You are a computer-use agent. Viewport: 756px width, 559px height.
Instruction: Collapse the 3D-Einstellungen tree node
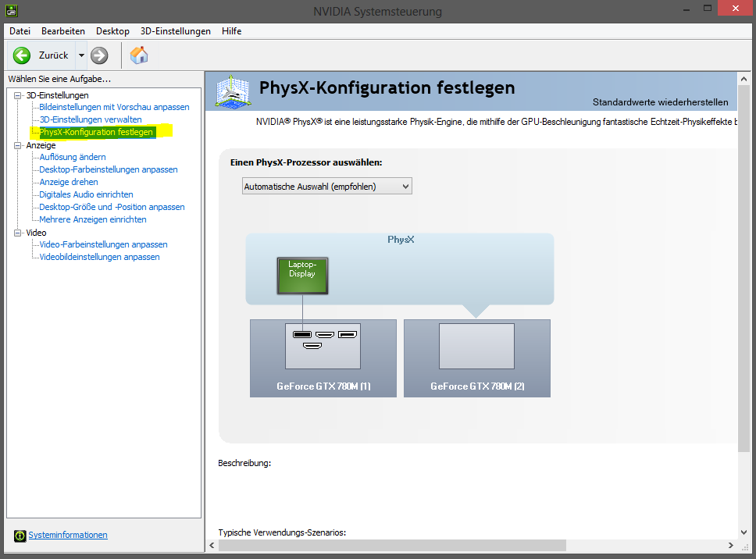pos(18,95)
